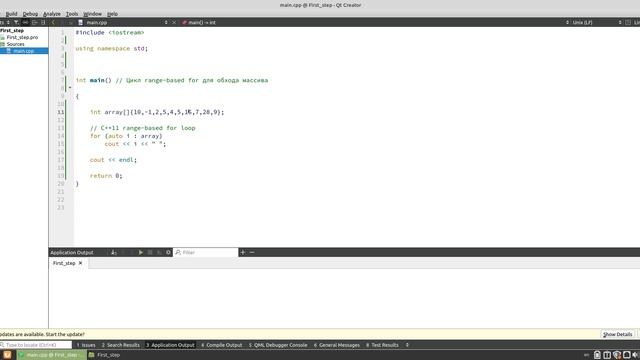Click the int array[] declaration line
This screenshot has height=360, width=640.
(x=157, y=112)
